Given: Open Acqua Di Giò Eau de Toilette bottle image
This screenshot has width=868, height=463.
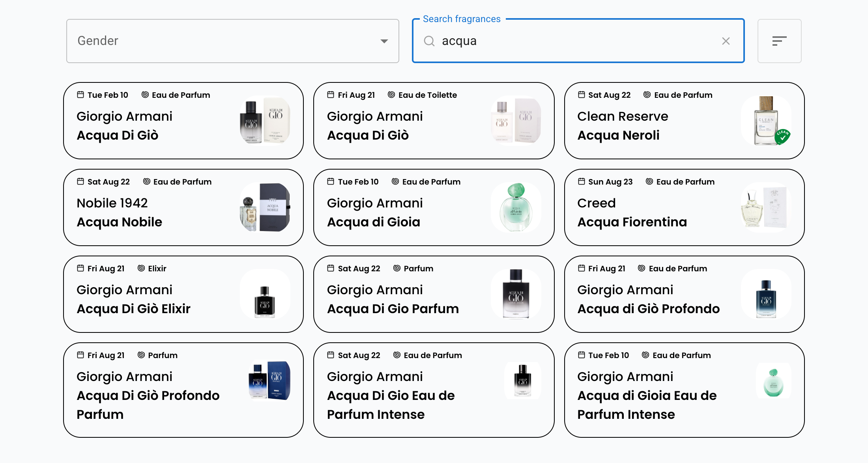Looking at the screenshot, I should 516,121.
